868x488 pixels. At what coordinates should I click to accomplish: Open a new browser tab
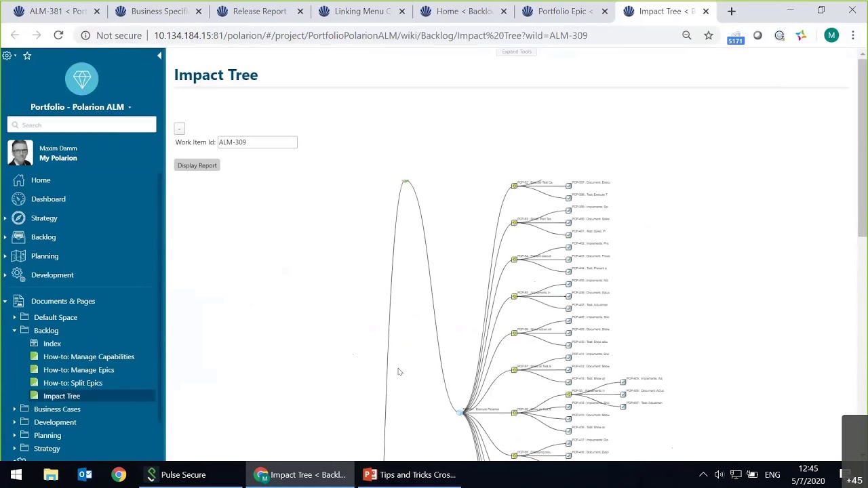click(731, 11)
